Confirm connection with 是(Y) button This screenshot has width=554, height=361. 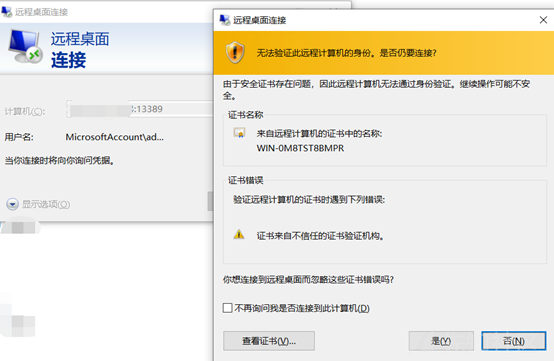click(441, 341)
